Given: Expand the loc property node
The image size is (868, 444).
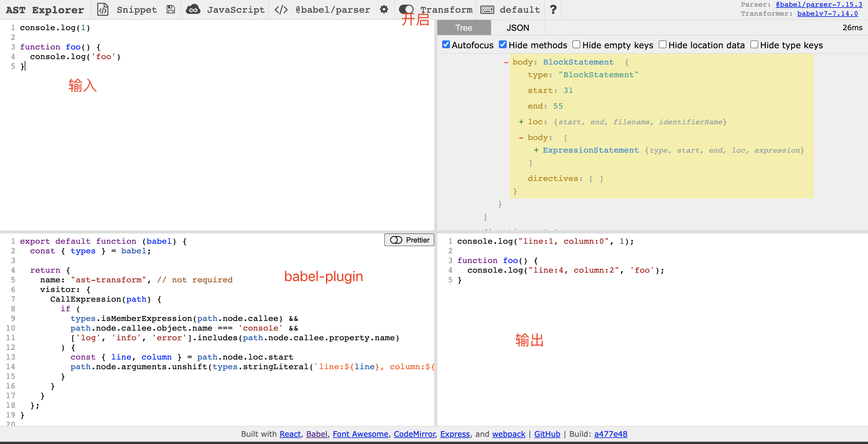Looking at the screenshot, I should point(521,122).
